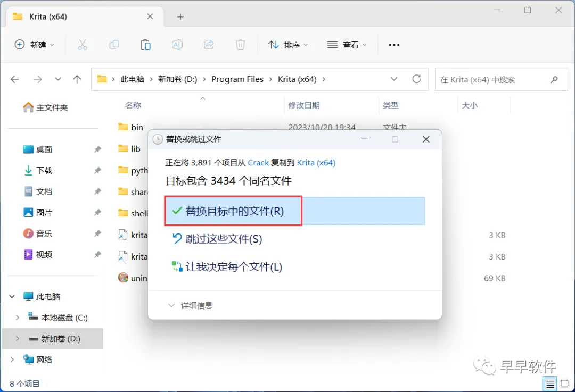Screen dimensions: 575x392
Task: Expand the 本地磁盘 (C:) tree node
Action: tap(17, 318)
